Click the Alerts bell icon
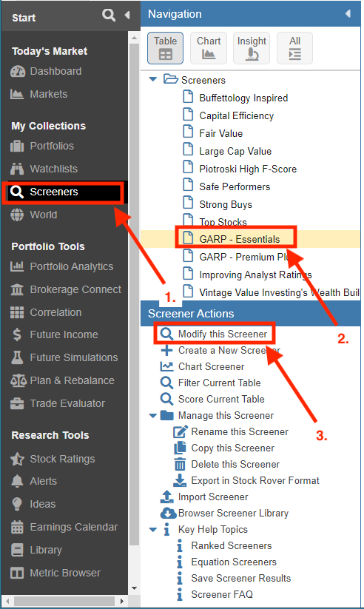 17,481
